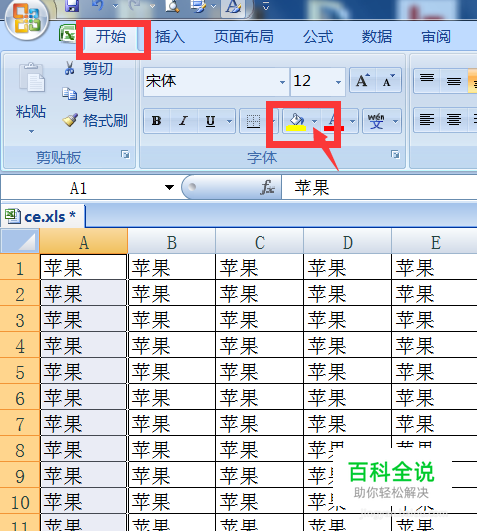Toggle center text alignment
Viewport: 477px width, 531px height.
(x=453, y=120)
